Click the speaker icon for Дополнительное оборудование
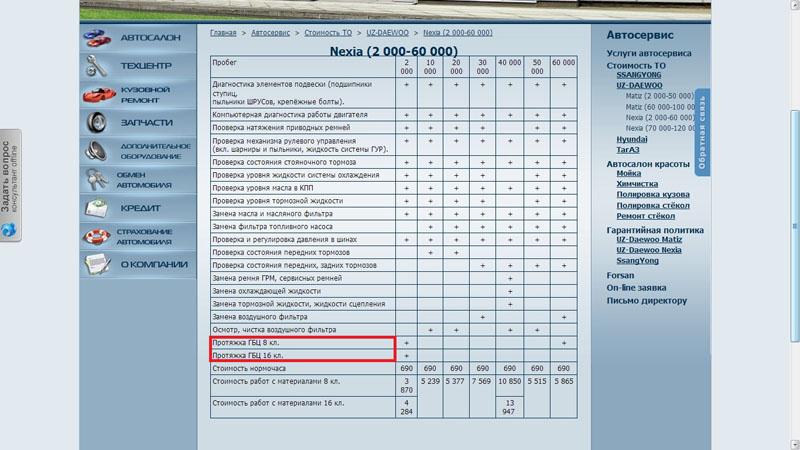This screenshot has width=800, height=450. click(99, 152)
